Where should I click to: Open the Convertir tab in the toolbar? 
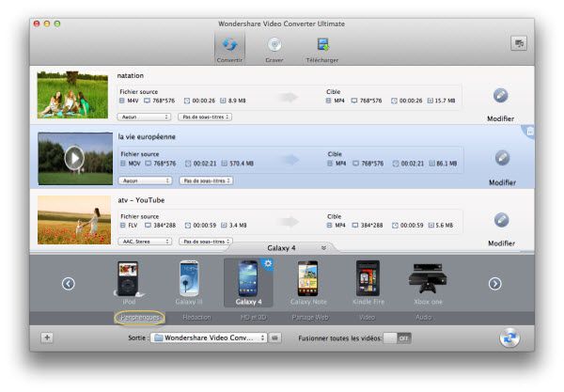[x=229, y=49]
